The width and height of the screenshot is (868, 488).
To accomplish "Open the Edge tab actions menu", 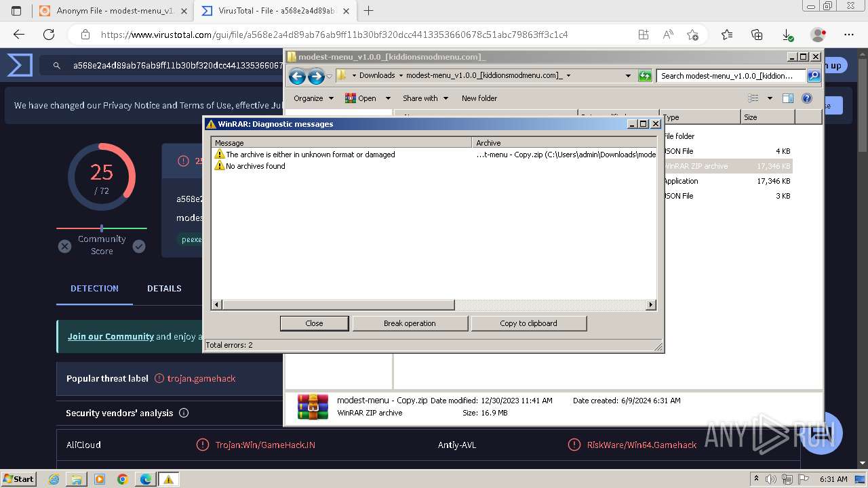I will [x=16, y=11].
